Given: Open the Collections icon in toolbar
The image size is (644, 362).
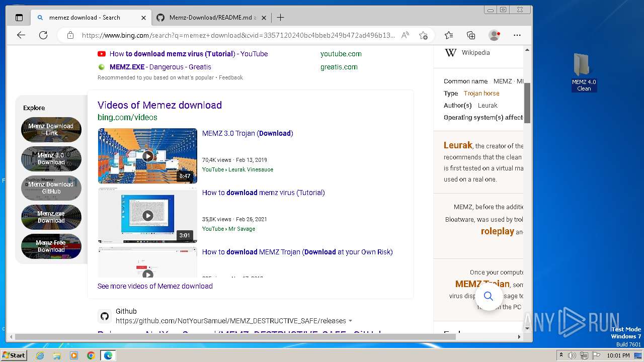Looking at the screenshot, I should 471,35.
